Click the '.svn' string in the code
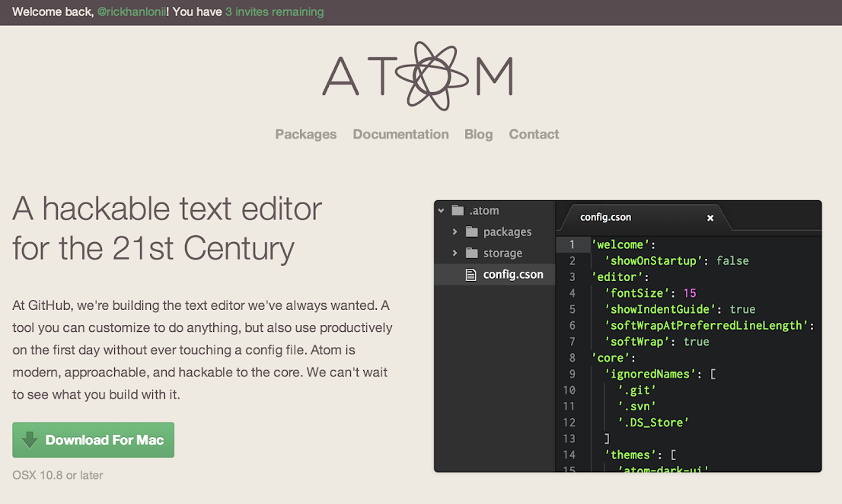This screenshot has width=842, height=504. [637, 407]
